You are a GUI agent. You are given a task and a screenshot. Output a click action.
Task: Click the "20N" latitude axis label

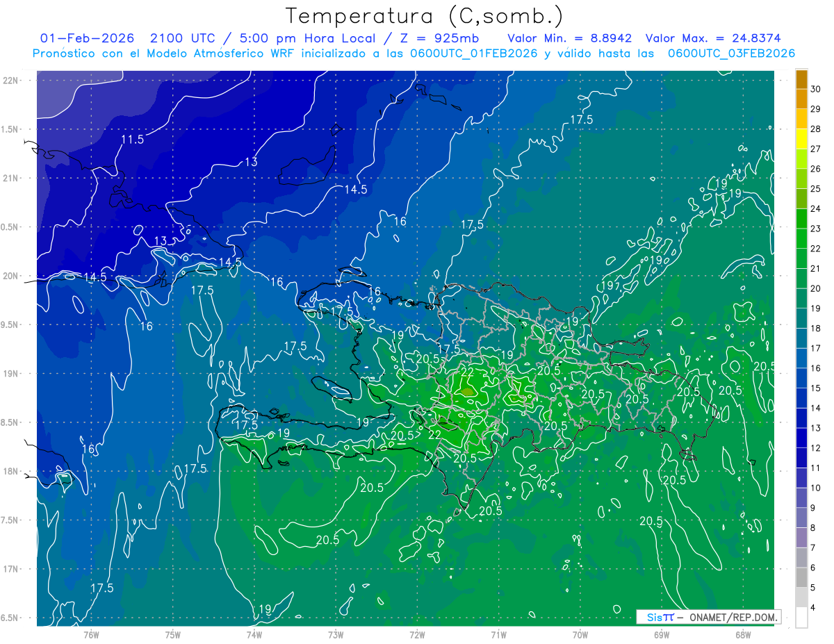click(x=11, y=276)
